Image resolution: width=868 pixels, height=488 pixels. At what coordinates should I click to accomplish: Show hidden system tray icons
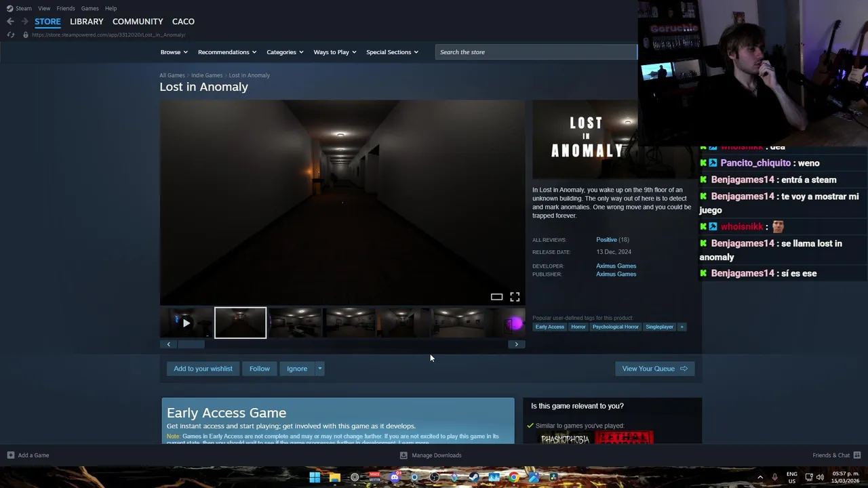(x=759, y=477)
